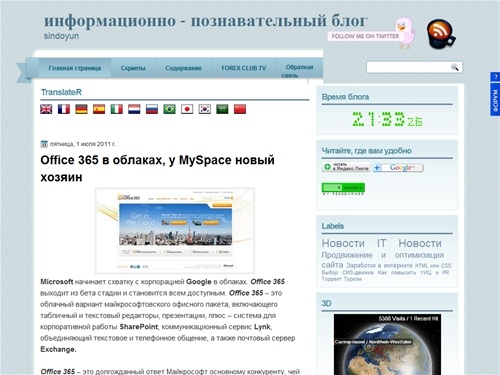The image size is (500, 375).
Task: Open the Обратная связь tab
Action: [299, 71]
